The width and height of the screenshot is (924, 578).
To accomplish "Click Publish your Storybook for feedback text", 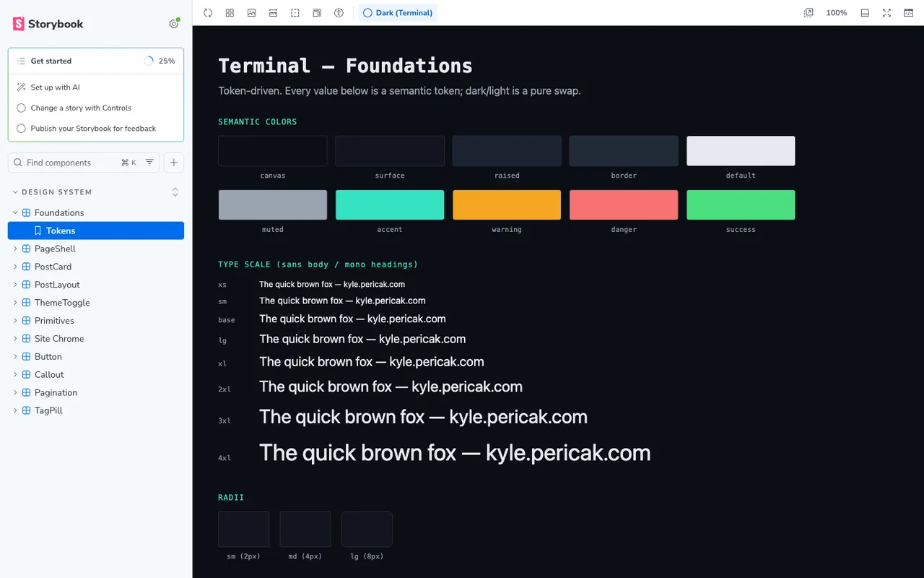I will coord(93,129).
